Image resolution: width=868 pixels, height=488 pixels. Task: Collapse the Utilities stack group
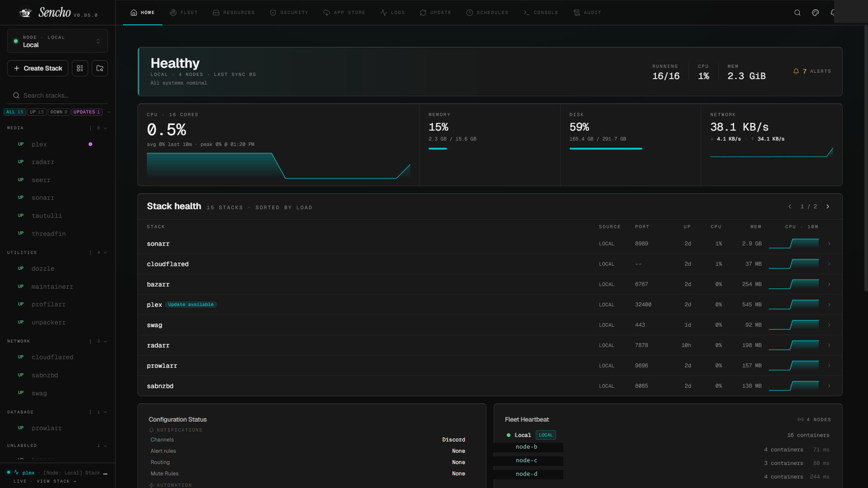[105, 253]
